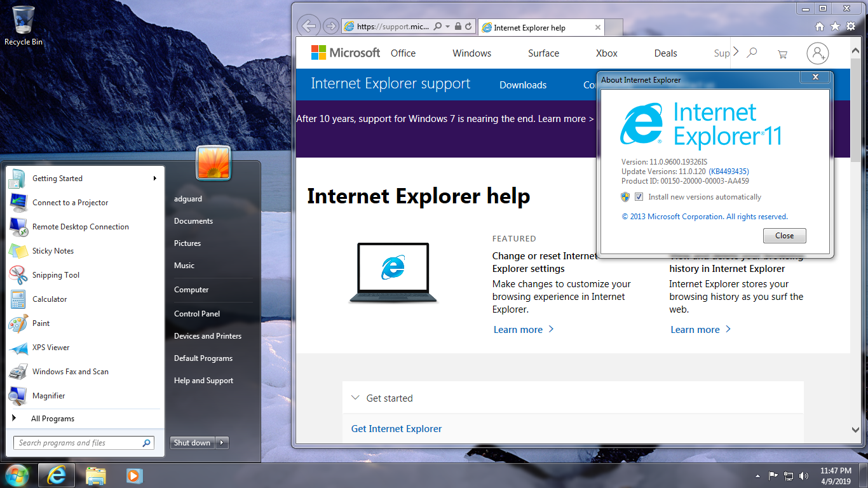Expand the Get started section chevron
868x488 pixels.
click(355, 398)
